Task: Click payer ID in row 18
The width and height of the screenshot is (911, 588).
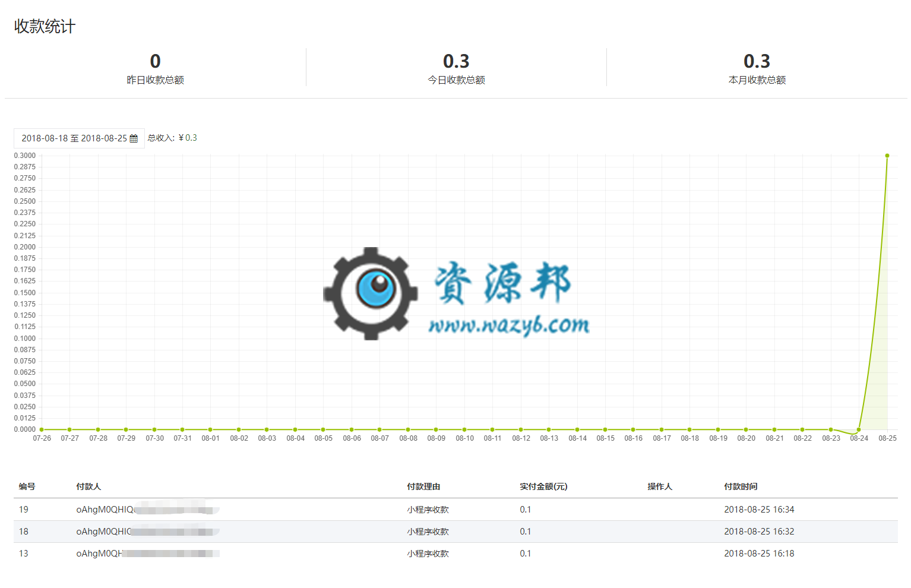Action: click(x=148, y=532)
